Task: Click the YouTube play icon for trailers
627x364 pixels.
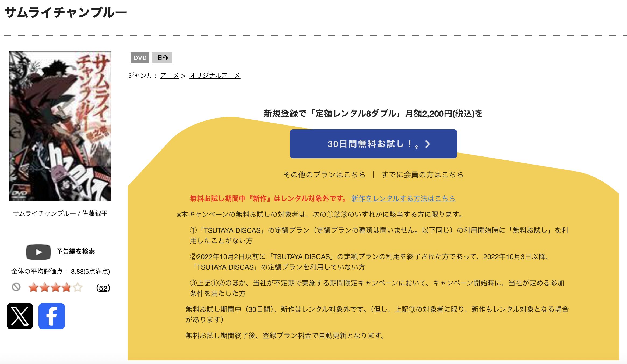Action: point(38,252)
